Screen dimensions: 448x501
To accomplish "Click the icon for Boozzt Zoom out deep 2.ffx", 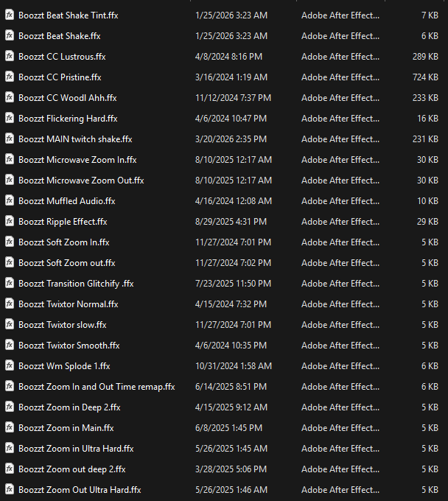I will point(10,469).
